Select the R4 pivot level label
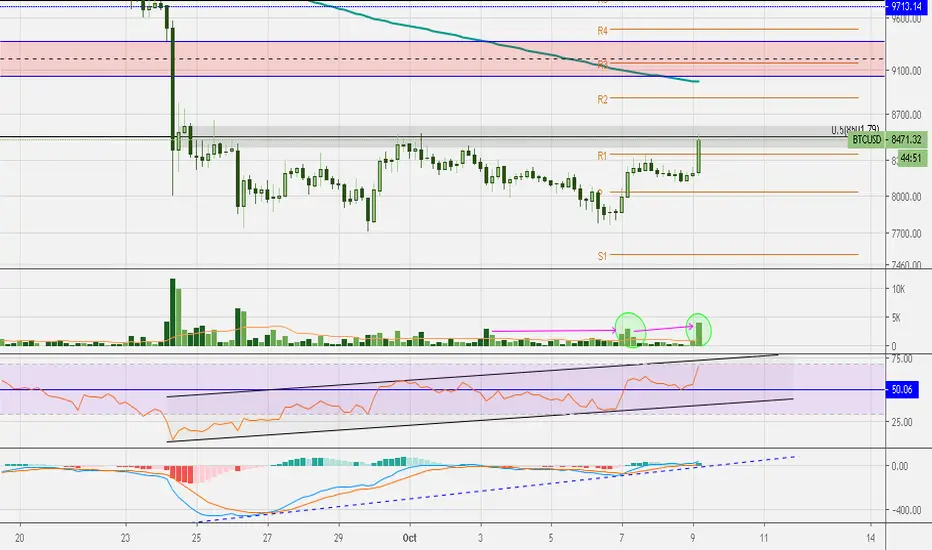The image size is (932, 550). pyautogui.click(x=603, y=30)
